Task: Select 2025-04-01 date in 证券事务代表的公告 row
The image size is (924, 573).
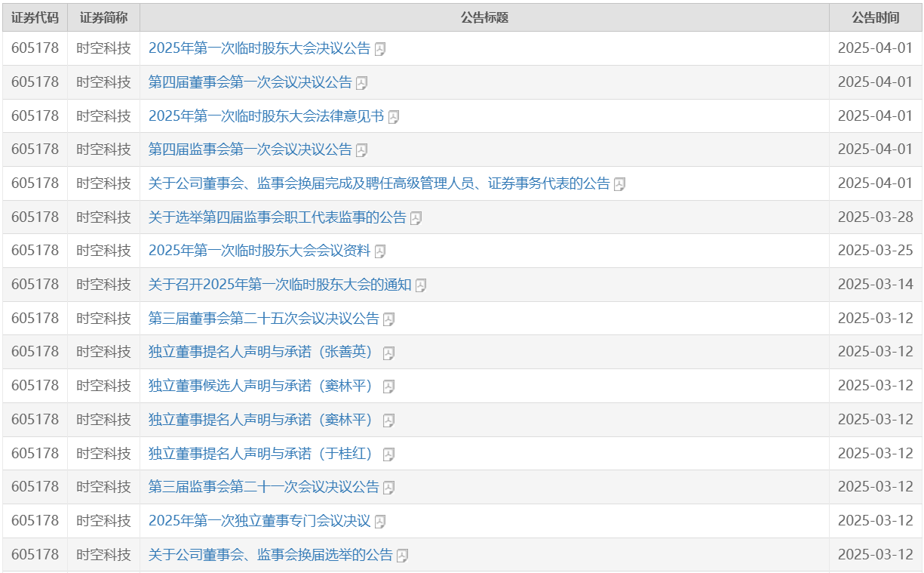Action: tap(875, 183)
